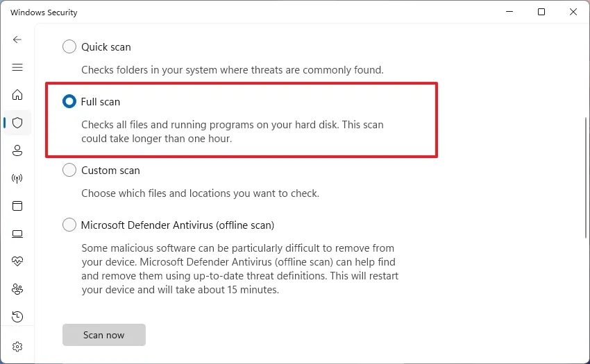Open Protection history clock icon

17,317
